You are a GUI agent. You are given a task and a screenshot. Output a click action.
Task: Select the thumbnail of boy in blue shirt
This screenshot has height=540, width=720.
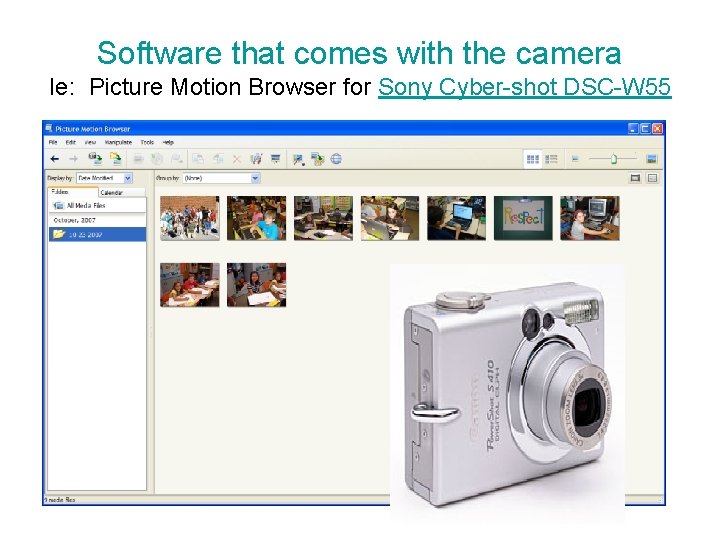click(256, 218)
